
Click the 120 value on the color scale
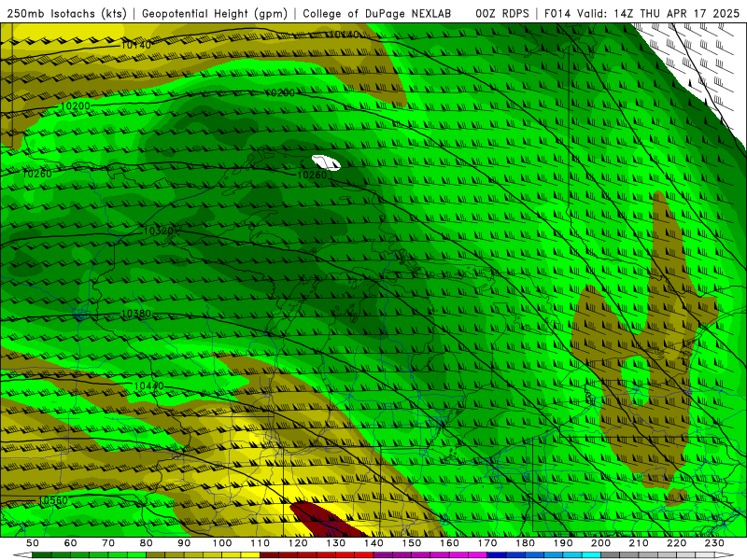pos(298,543)
